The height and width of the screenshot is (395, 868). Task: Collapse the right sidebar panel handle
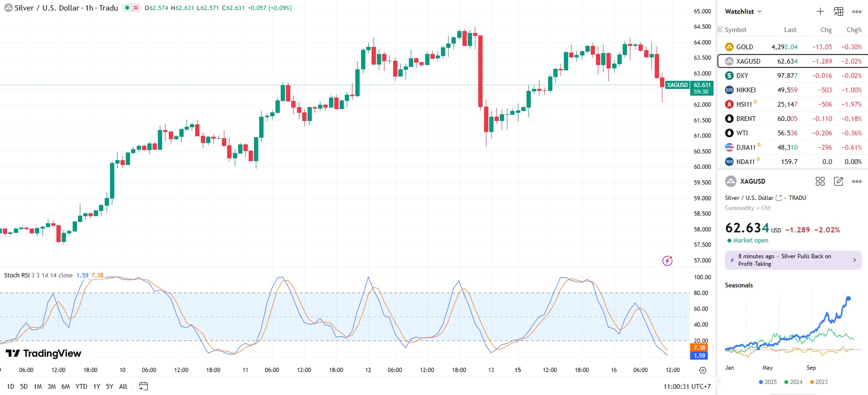[718, 381]
